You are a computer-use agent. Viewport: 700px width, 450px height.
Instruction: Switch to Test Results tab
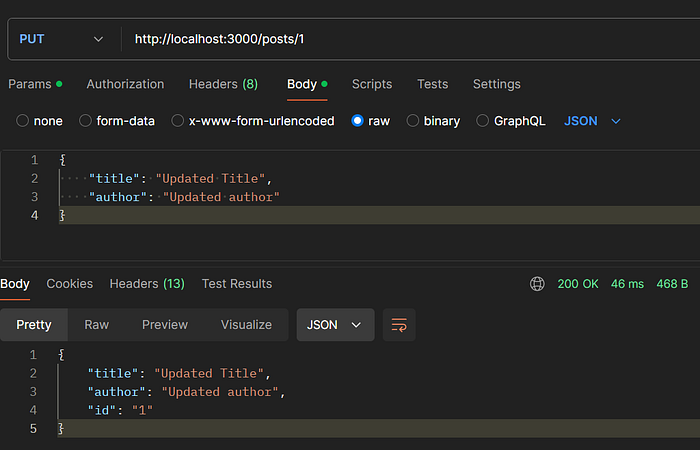(237, 284)
